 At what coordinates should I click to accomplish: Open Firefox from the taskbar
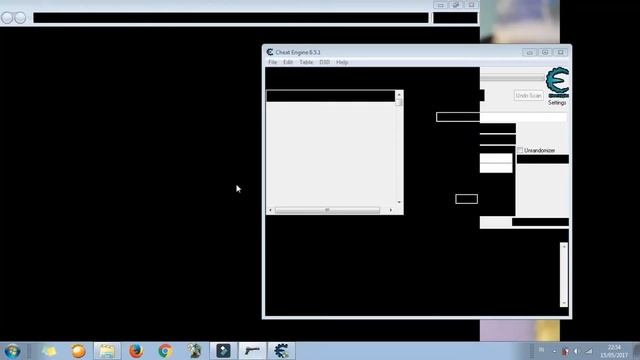point(136,351)
